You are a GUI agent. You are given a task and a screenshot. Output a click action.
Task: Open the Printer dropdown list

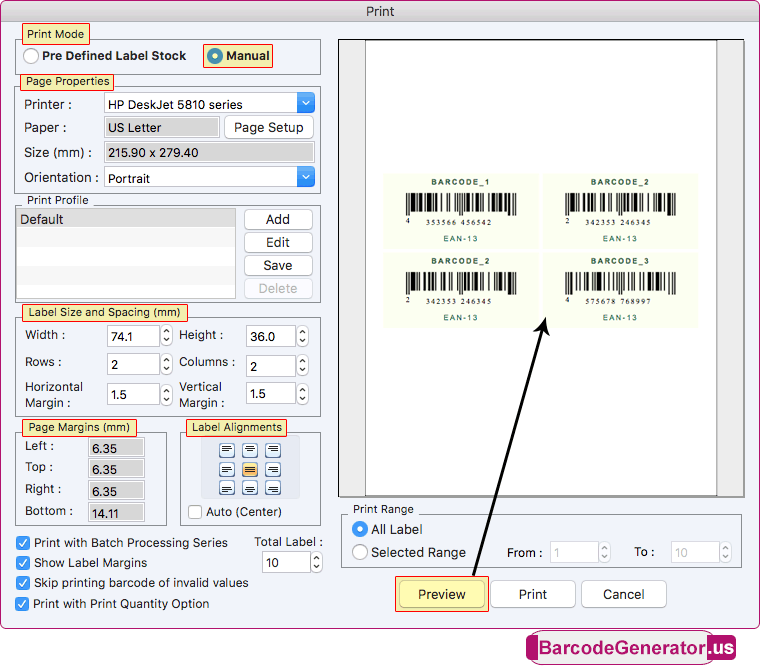click(305, 103)
